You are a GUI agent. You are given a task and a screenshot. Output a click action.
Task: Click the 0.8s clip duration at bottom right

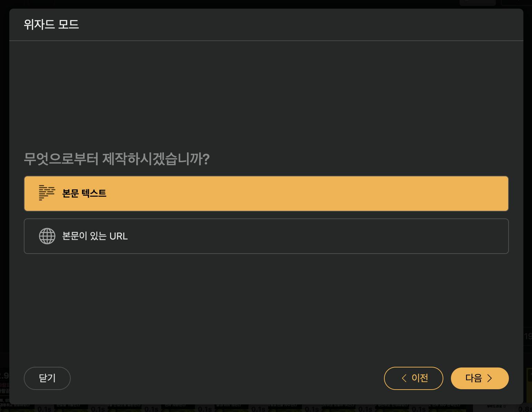(525, 409)
